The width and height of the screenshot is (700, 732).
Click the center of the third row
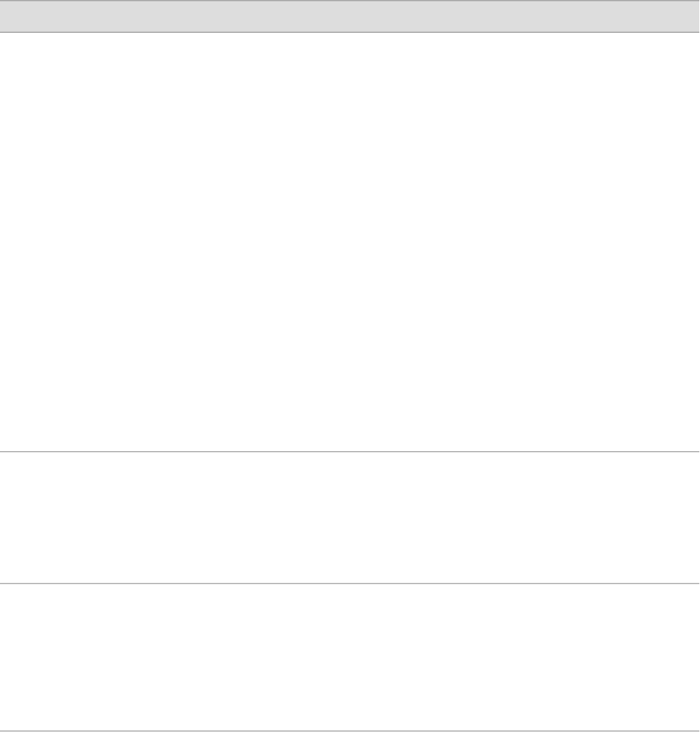(x=350, y=657)
